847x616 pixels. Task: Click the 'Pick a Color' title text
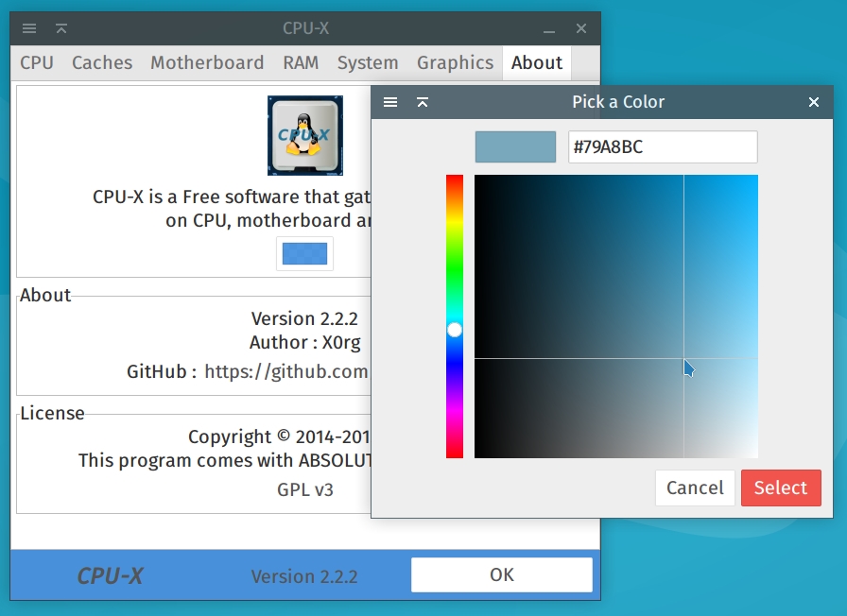pyautogui.click(x=618, y=102)
